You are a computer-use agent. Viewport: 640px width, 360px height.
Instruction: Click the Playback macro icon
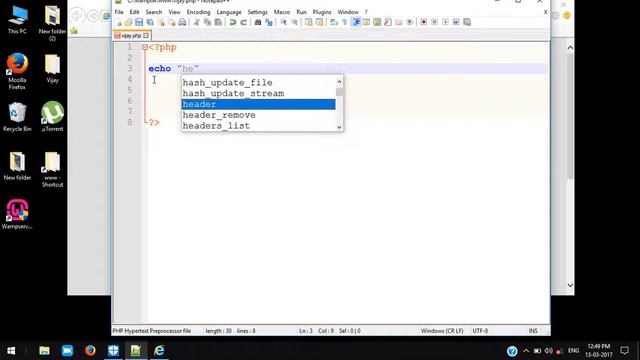(445, 22)
